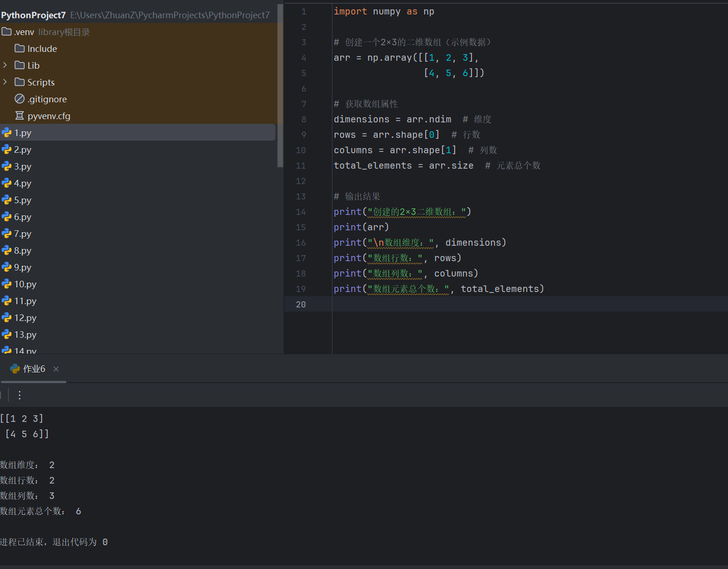The image size is (728, 569).
Task: Click the Python icon next to 1.py
Action: (7, 132)
